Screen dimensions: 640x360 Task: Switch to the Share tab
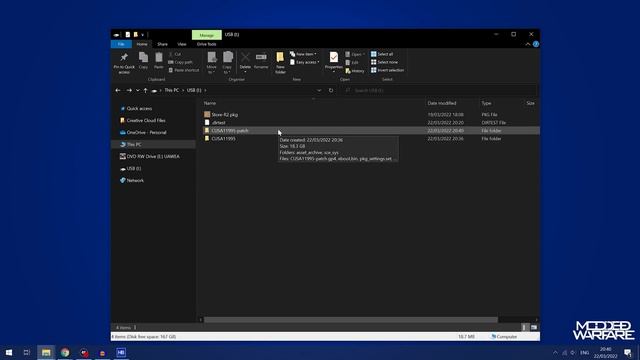[162, 44]
